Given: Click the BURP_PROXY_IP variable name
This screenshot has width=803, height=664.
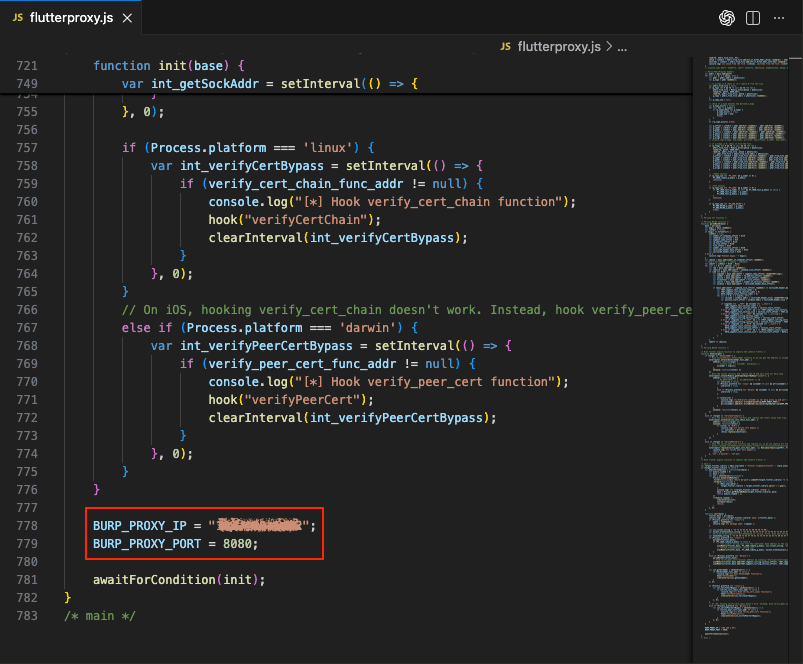Looking at the screenshot, I should [x=140, y=526].
